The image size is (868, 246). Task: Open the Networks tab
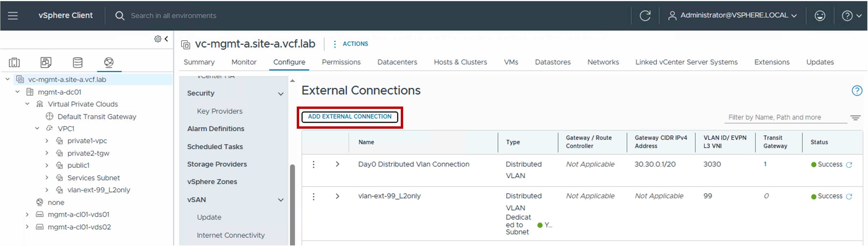pos(603,62)
